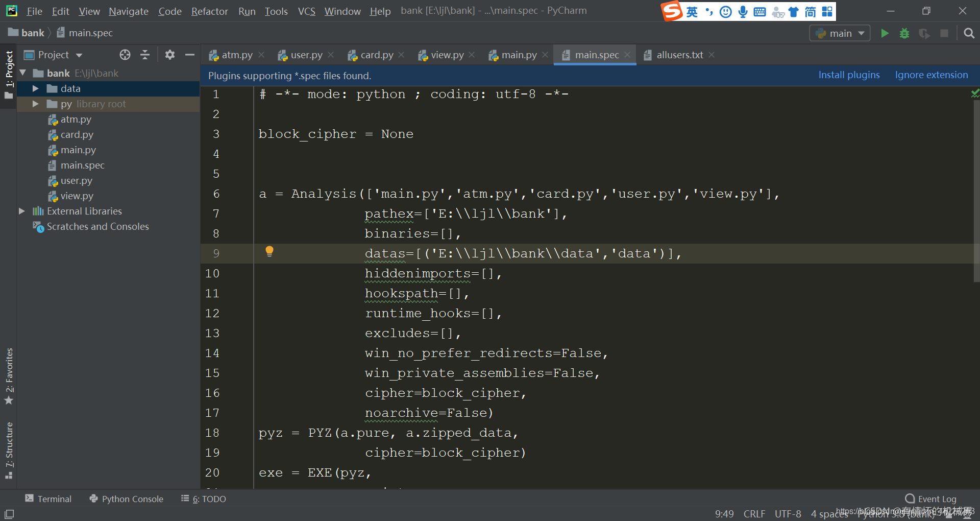Screen dimensions: 980x521
Task: Click the Ignore extension link
Action: 932,75
